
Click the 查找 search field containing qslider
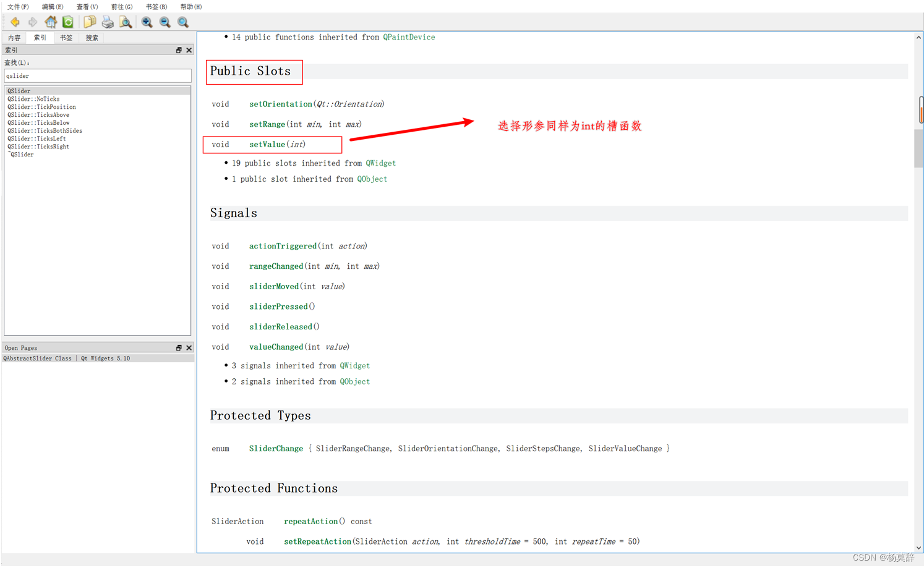(x=98, y=76)
